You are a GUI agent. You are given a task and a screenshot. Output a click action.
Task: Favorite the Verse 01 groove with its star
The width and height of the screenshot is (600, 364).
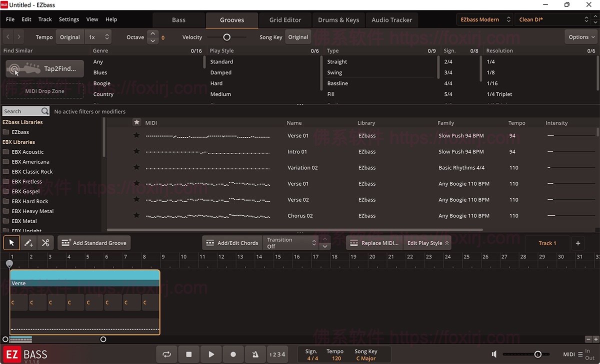[x=136, y=135]
